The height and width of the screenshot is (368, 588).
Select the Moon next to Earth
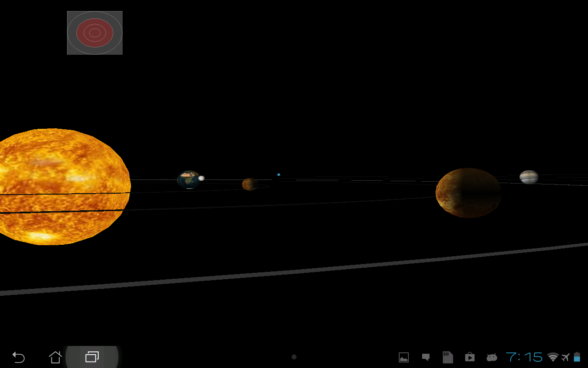tap(201, 177)
